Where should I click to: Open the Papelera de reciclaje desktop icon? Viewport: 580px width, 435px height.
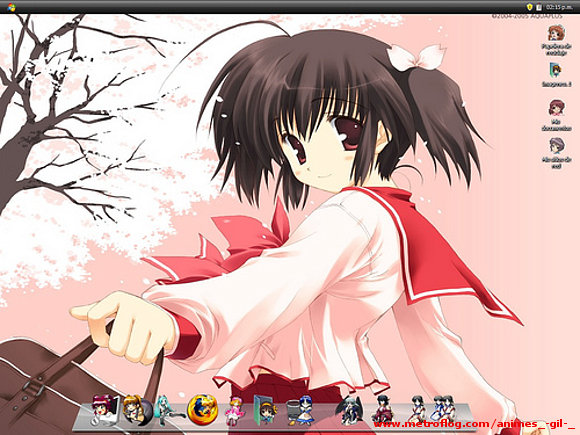556,40
